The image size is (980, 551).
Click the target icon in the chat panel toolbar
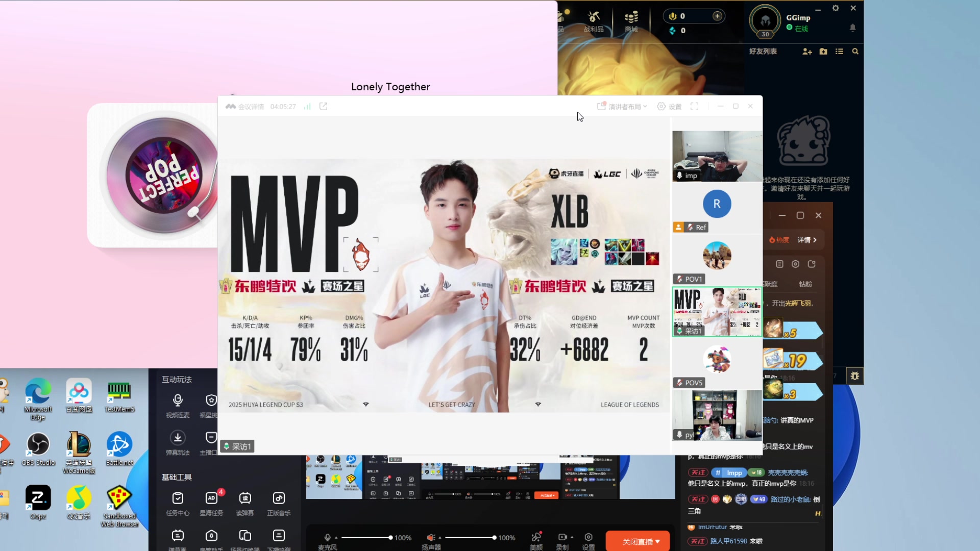point(795,264)
